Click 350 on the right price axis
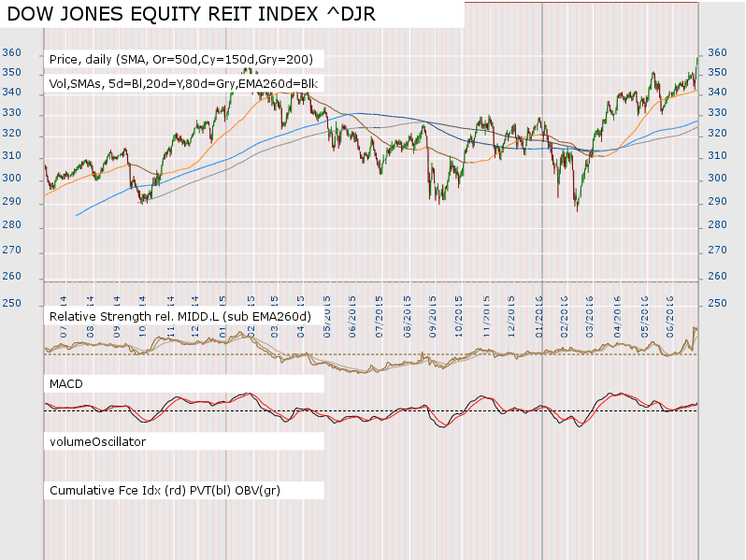The image size is (746, 560). pos(717,72)
